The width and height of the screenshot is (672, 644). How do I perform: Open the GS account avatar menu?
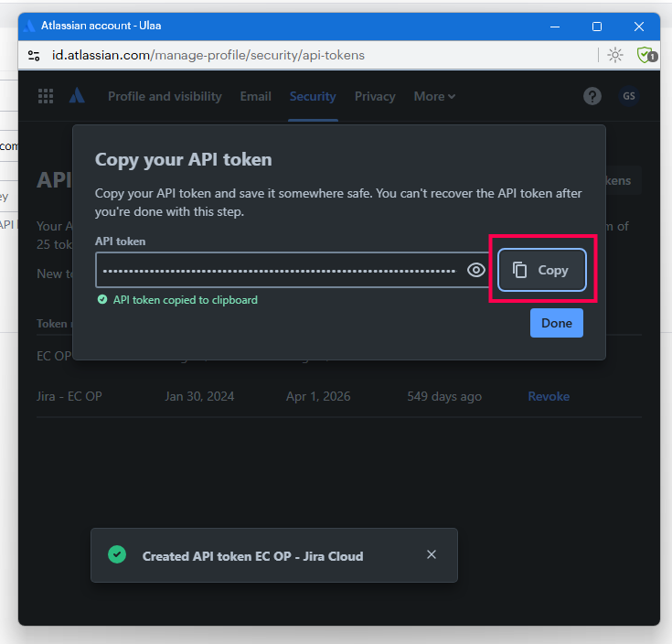629,96
